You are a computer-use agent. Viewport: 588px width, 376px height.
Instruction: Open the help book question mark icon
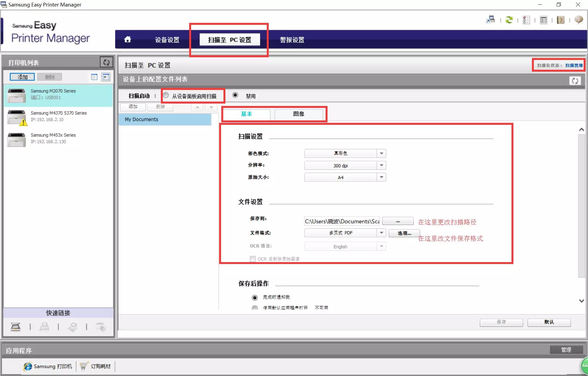tap(561, 20)
